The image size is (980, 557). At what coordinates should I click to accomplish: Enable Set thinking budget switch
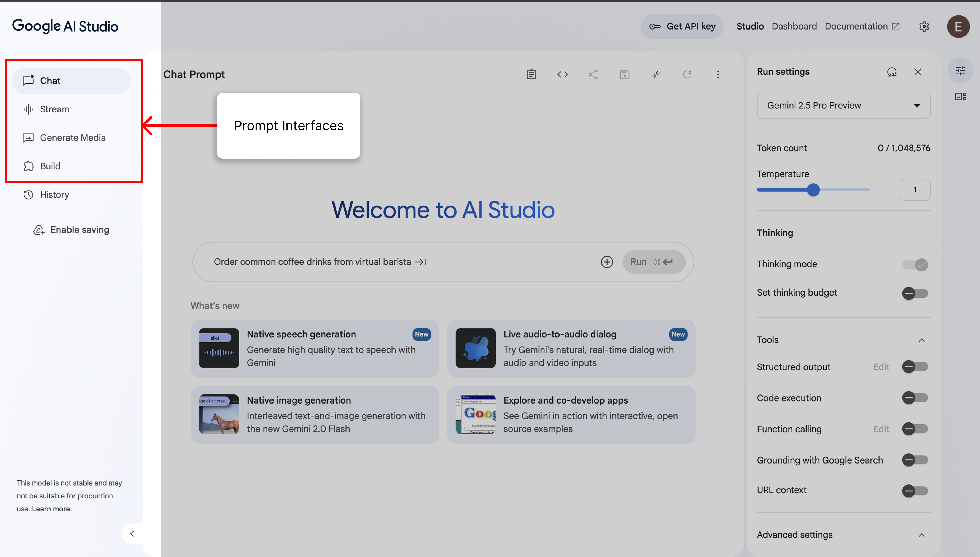click(915, 293)
